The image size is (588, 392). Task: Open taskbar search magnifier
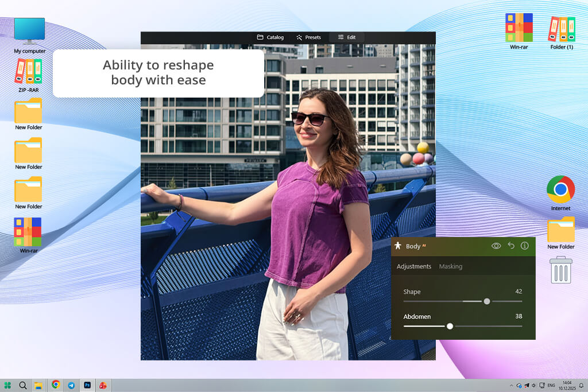(x=23, y=385)
